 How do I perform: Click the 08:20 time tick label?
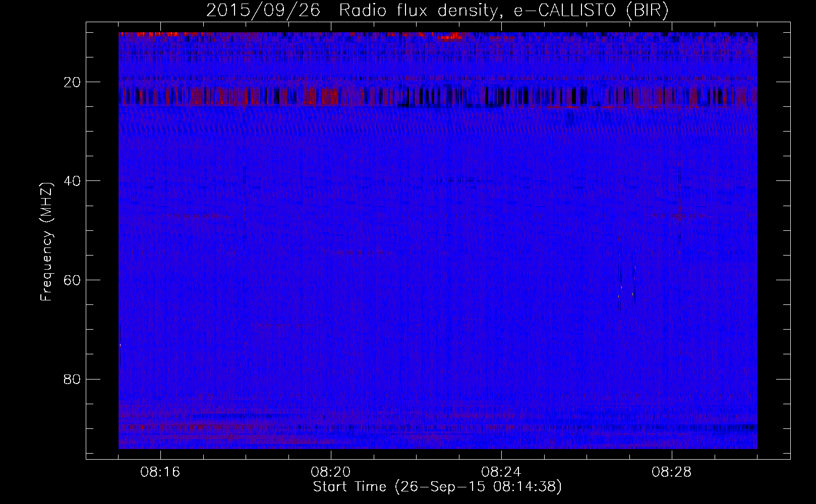[x=331, y=472]
